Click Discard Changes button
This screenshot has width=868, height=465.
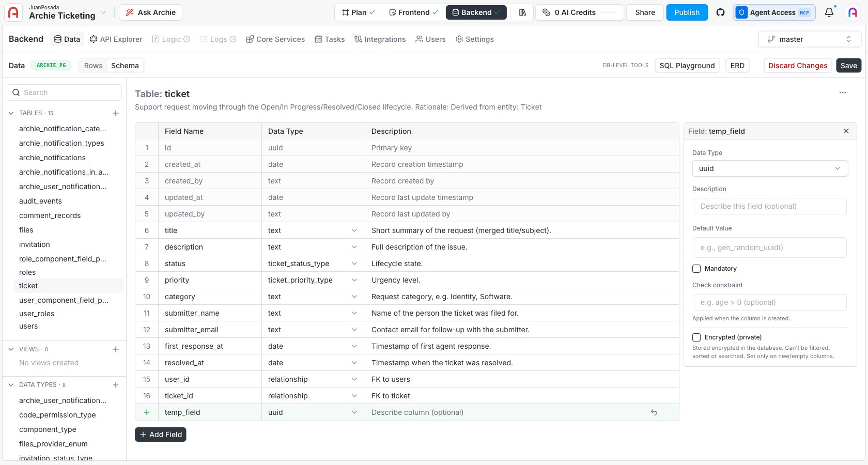coord(797,66)
